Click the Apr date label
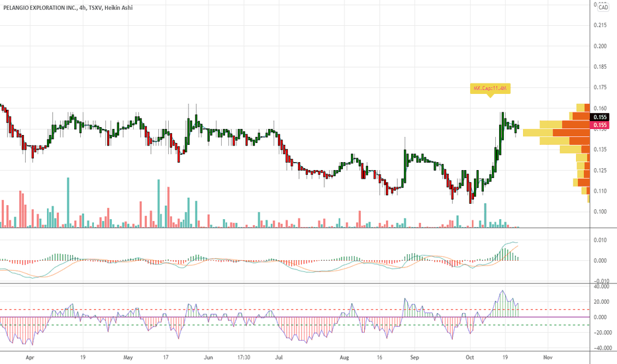The height and width of the screenshot is (364, 617). point(30,357)
